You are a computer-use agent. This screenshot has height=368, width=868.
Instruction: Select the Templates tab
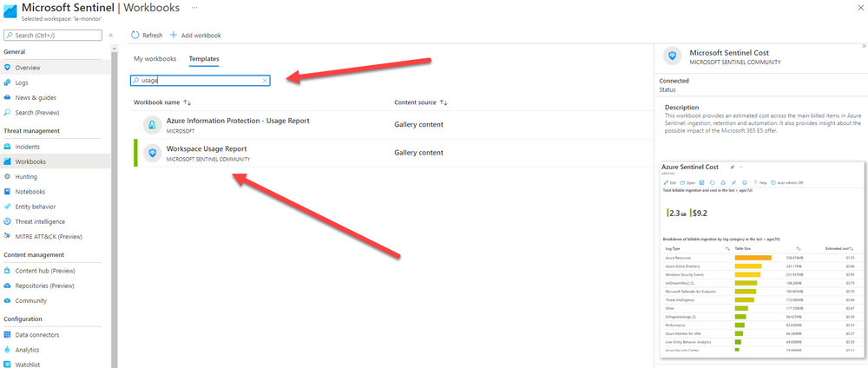[205, 59]
